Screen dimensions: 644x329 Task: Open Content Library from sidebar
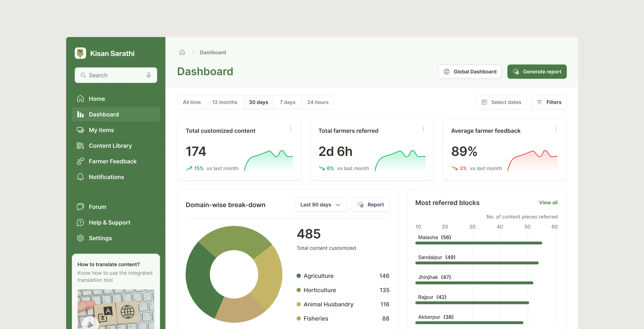point(110,146)
